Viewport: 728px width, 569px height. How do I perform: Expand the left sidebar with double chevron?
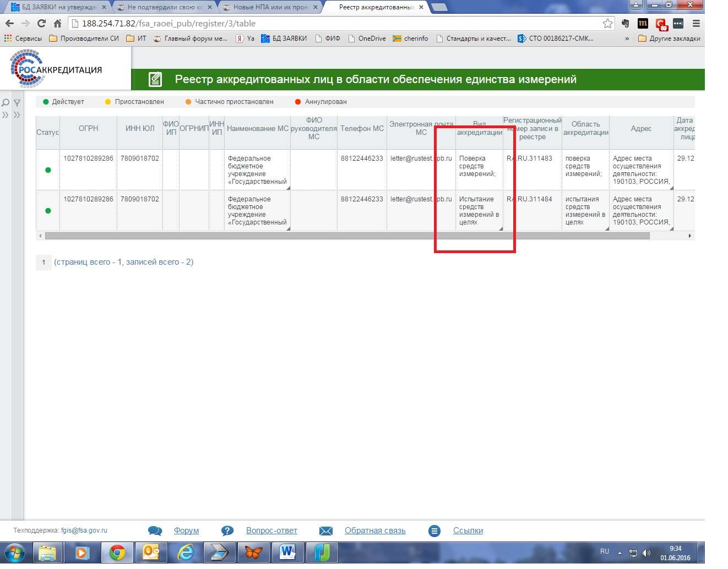6,115
